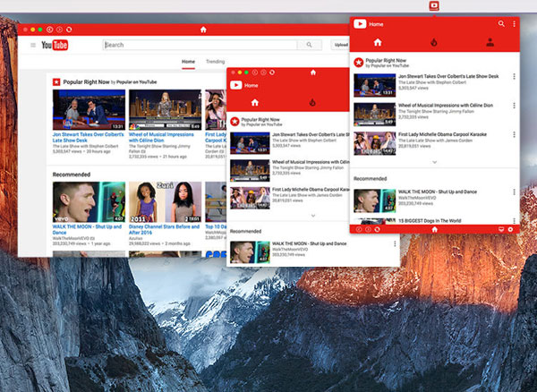Viewport: 537px width, 392px height.
Task: Go back in the middle window
Action: click(254, 72)
